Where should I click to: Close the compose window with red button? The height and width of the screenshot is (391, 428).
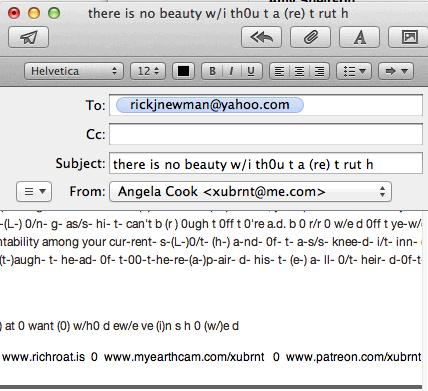point(14,13)
